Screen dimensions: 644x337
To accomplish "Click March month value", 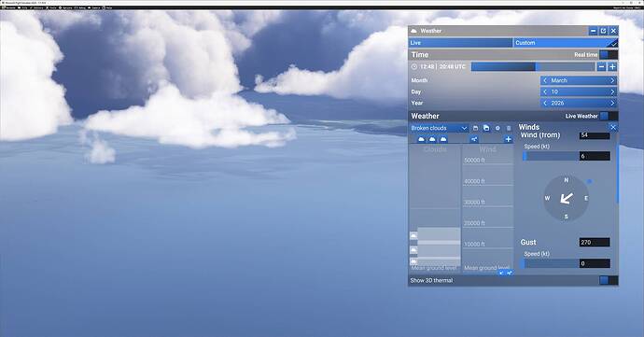I will (x=559, y=80).
